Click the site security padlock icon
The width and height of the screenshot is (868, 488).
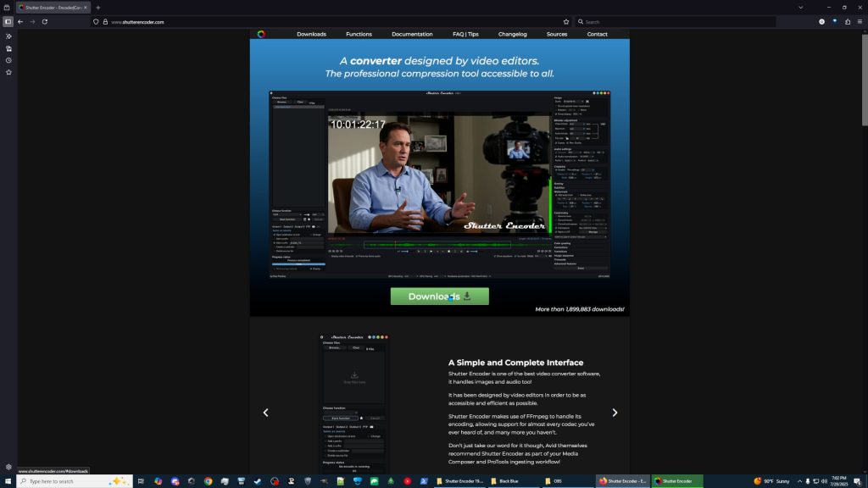pyautogui.click(x=105, y=22)
